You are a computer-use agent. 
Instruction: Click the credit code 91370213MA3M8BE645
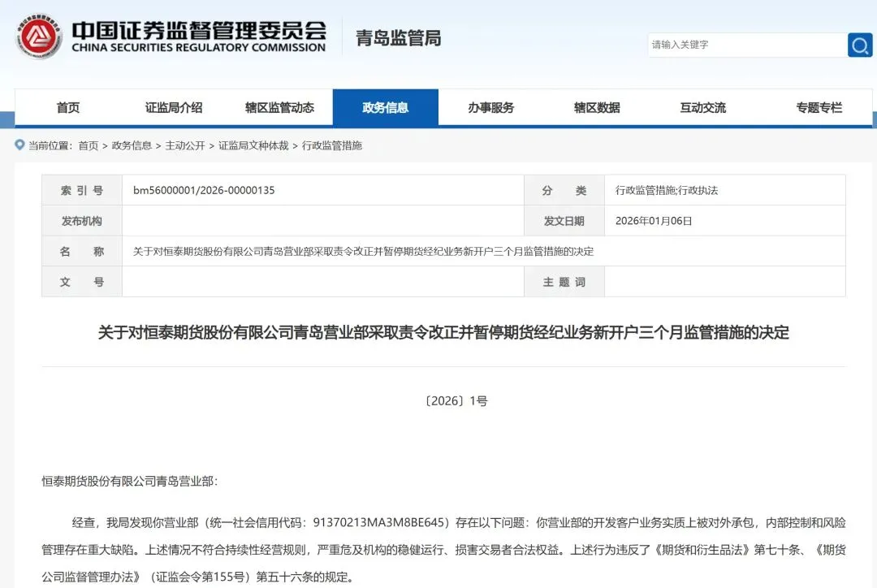click(378, 522)
